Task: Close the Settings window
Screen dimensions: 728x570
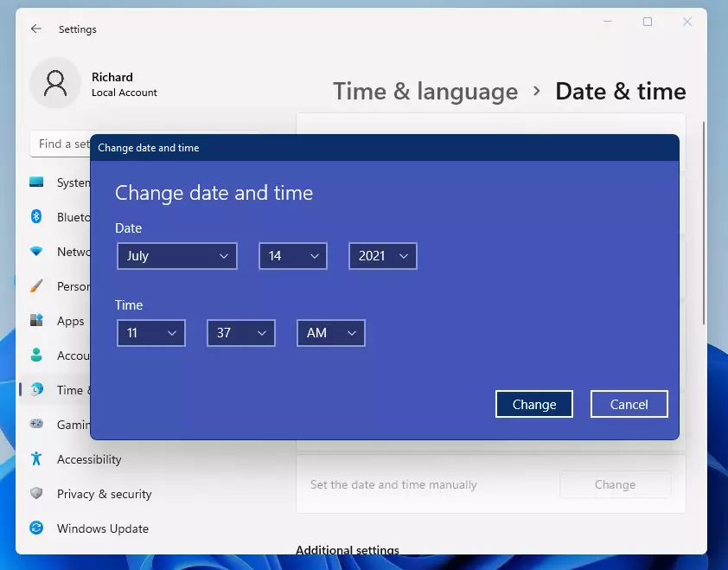Action: pos(687,22)
